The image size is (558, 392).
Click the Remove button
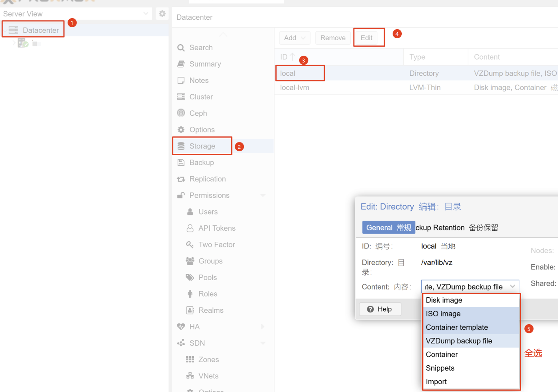pos(333,38)
